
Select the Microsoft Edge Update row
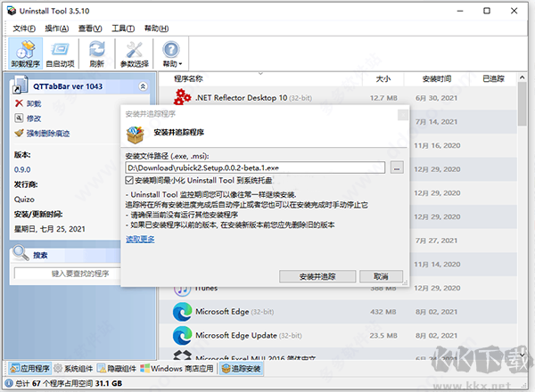(x=338, y=336)
